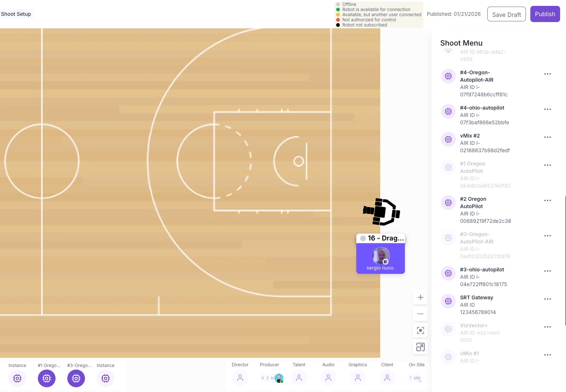Click the Shoot Menu scrollbar
The image size is (566, 392).
[x=565, y=261]
